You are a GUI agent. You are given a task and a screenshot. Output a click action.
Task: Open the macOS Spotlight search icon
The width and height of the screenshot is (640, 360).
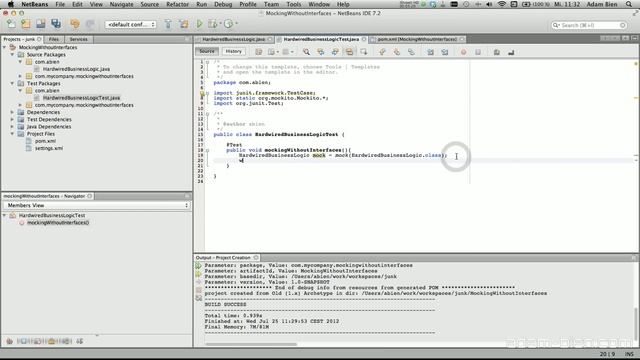tap(629, 4)
